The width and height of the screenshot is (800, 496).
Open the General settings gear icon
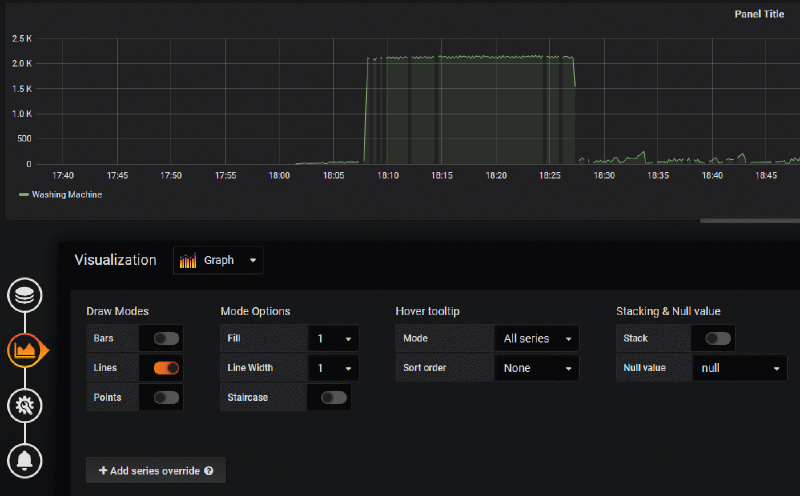24,405
